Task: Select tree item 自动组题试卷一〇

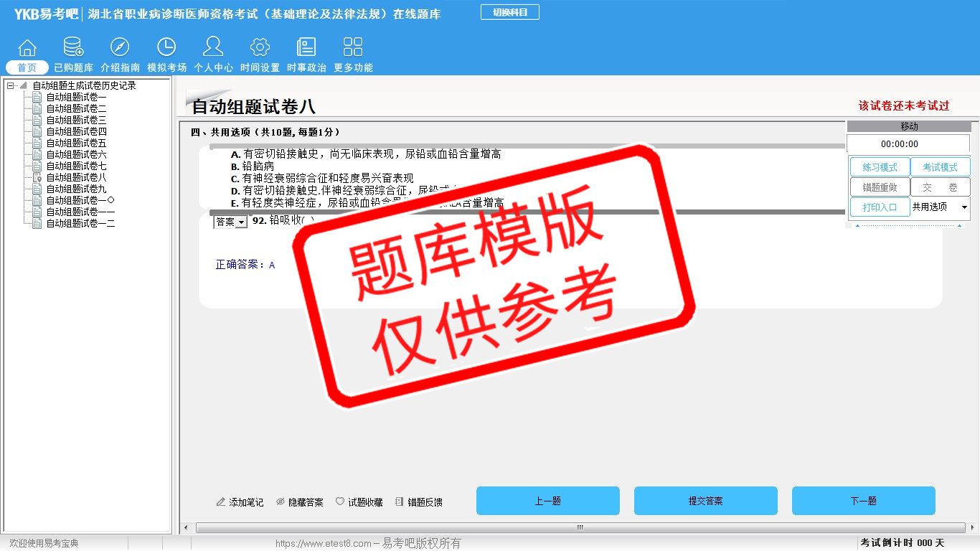Action: (80, 200)
